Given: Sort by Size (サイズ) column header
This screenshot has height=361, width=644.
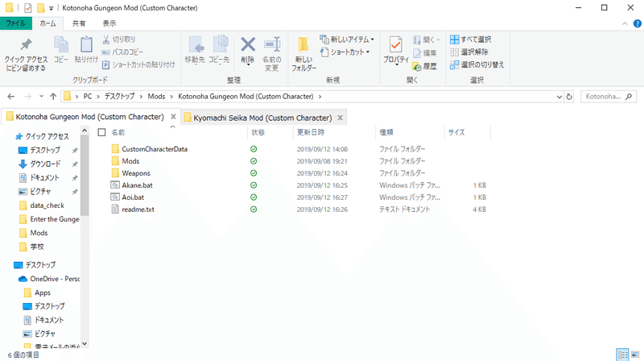Looking at the screenshot, I should click(x=456, y=132).
